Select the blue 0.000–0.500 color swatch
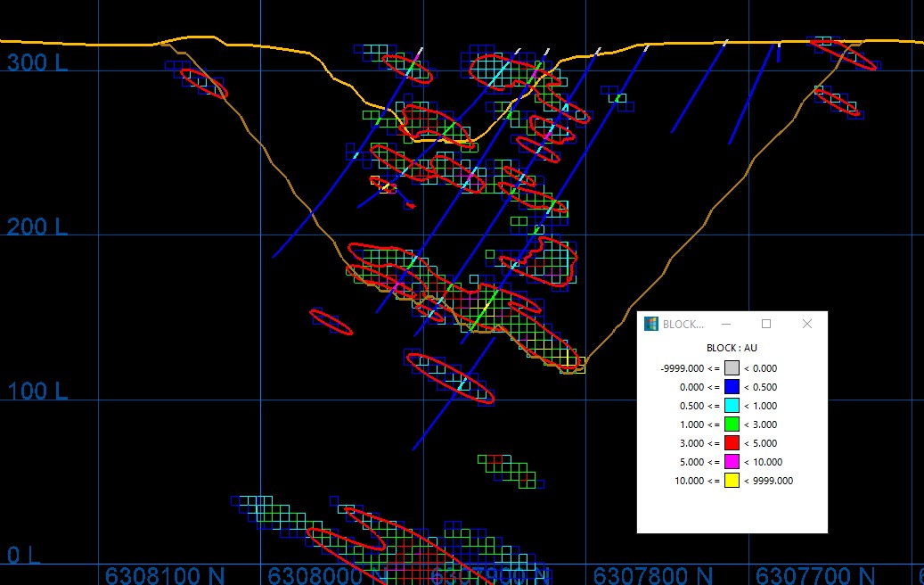This screenshot has width=924, height=585. [732, 387]
